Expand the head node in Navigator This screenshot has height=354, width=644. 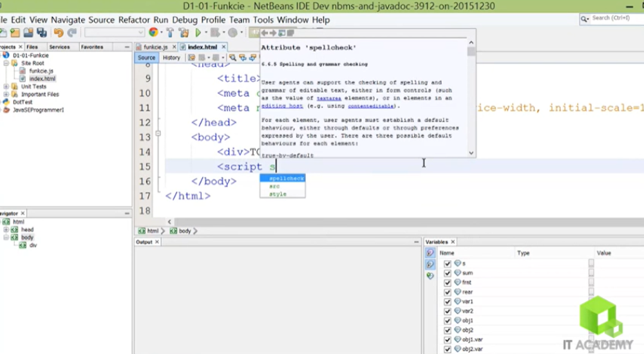(x=6, y=230)
